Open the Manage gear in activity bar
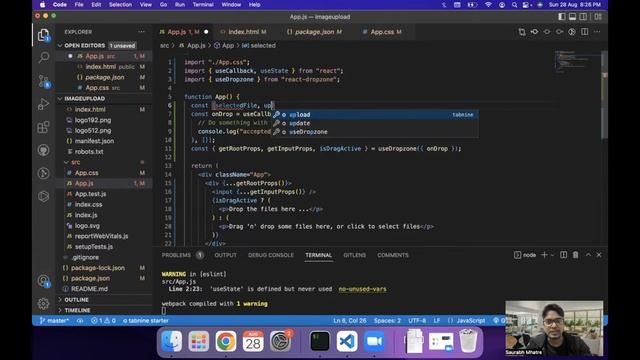Image resolution: width=640 pixels, height=360 pixels. tap(44, 303)
